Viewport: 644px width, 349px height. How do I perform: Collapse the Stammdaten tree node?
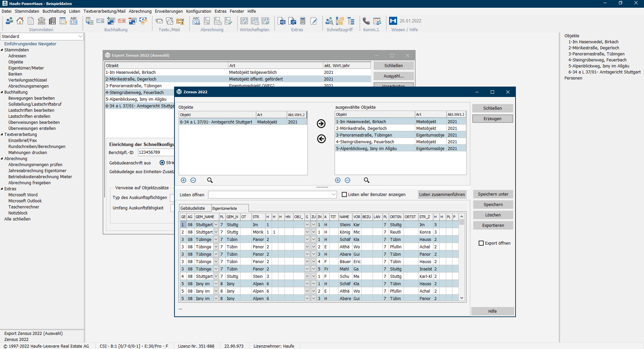point(2,50)
